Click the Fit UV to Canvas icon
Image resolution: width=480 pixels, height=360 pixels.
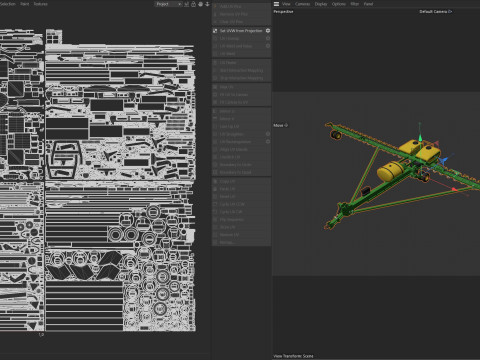tap(215, 94)
